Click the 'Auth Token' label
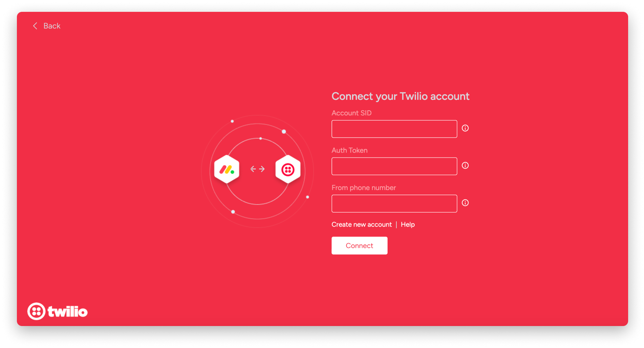The width and height of the screenshot is (644, 348). tap(349, 150)
